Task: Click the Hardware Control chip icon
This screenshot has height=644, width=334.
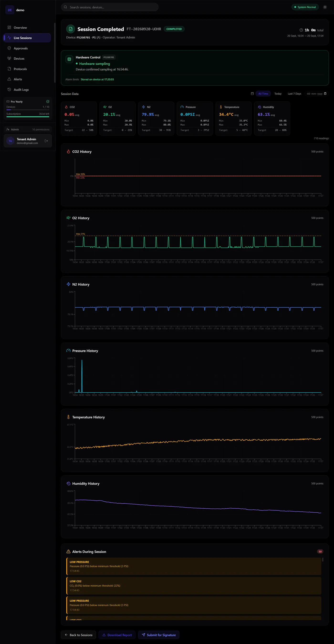Action: pyautogui.click(x=69, y=59)
